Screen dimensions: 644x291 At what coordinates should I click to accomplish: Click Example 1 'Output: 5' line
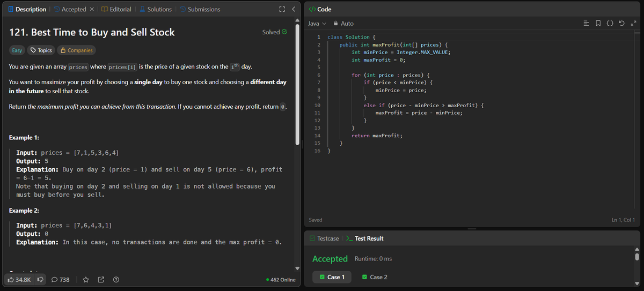(x=32, y=161)
